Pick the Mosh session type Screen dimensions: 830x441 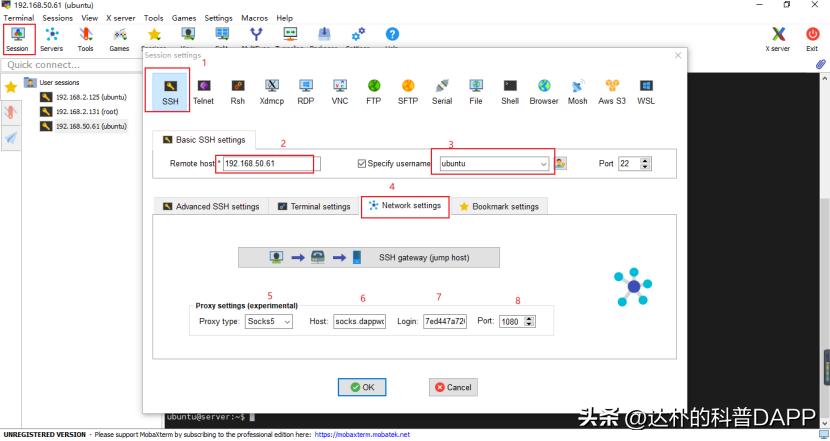pyautogui.click(x=578, y=92)
